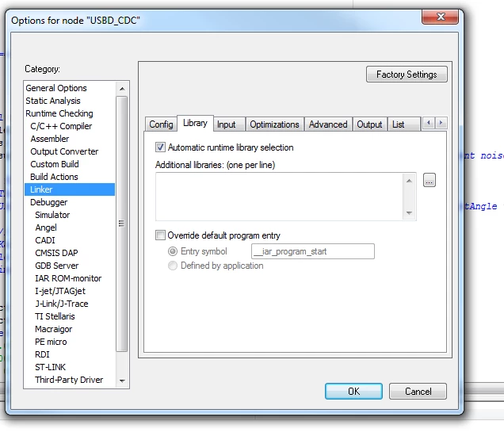Confirm with the OK button
The width and height of the screenshot is (504, 436).
353,392
